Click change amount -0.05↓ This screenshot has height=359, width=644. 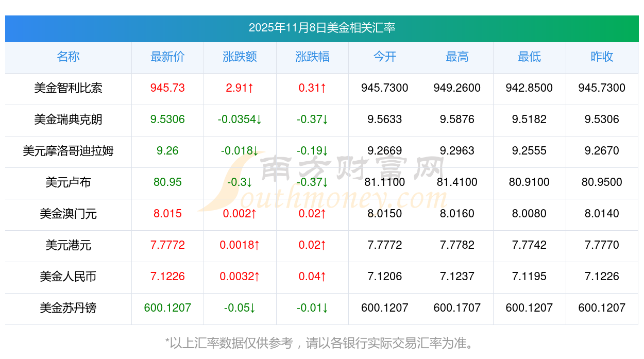[x=240, y=308]
